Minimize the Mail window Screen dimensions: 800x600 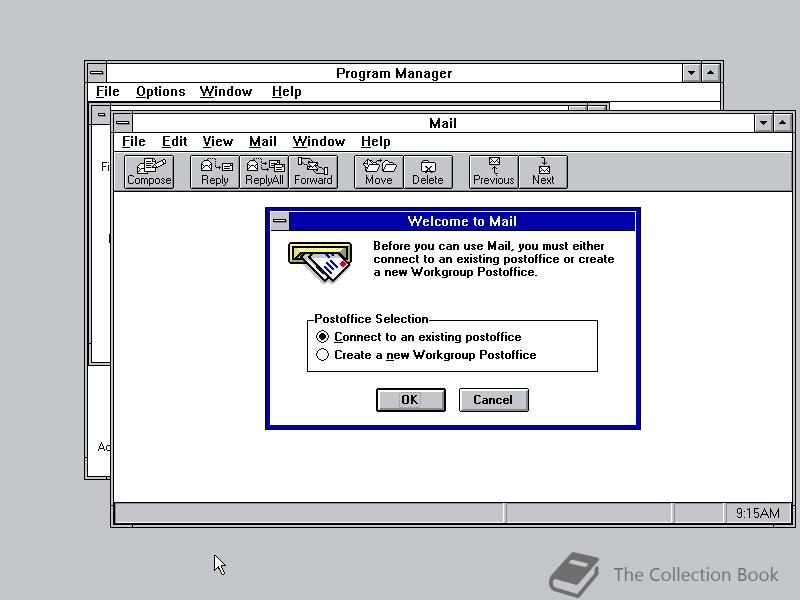(763, 122)
